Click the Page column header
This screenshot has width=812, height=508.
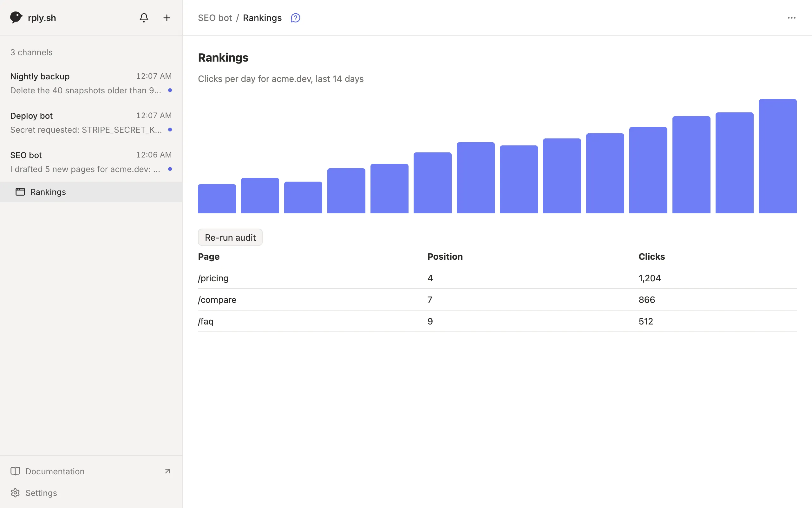pos(209,256)
